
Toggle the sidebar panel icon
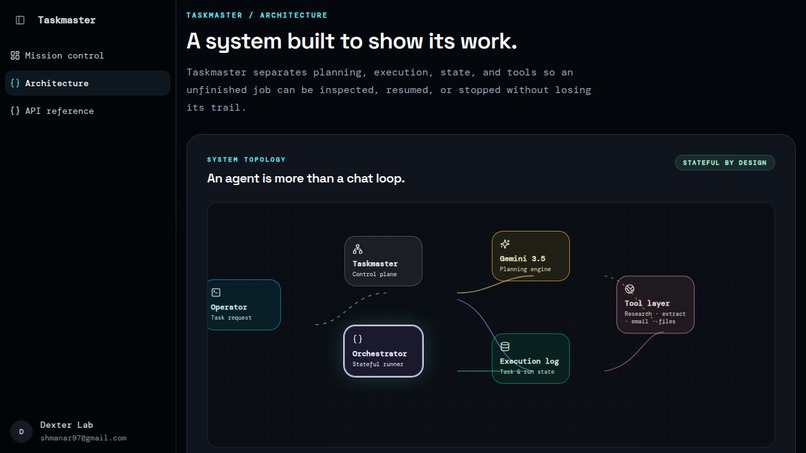(20, 20)
